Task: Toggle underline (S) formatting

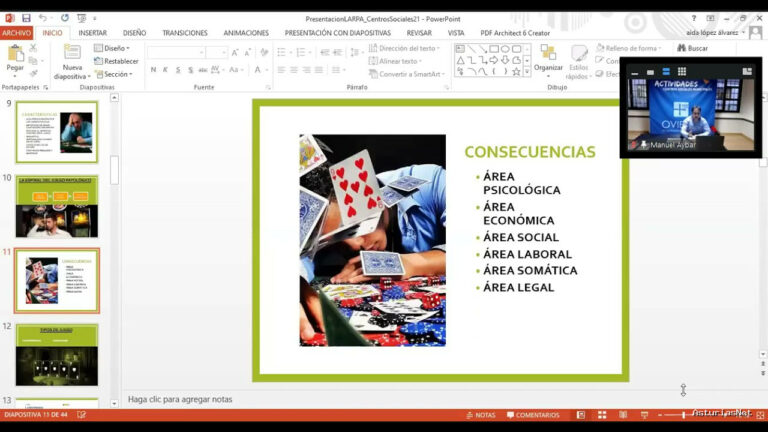Action: 178,70
